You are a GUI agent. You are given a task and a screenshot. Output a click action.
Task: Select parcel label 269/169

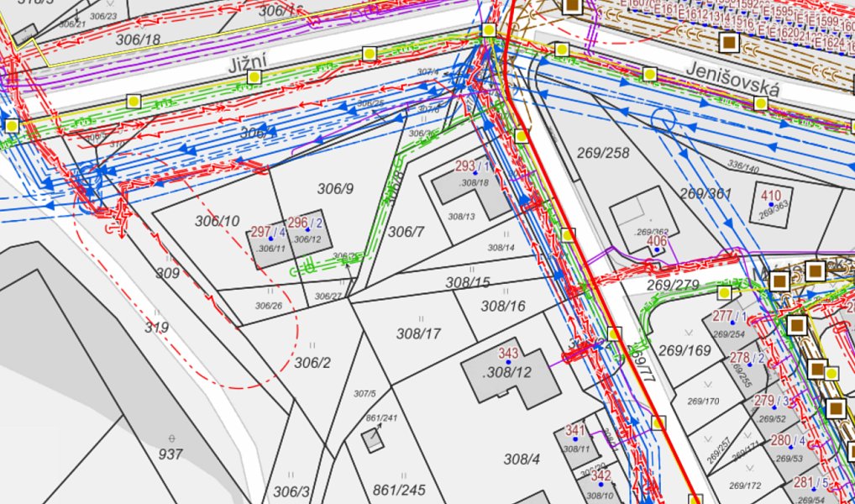pos(685,350)
